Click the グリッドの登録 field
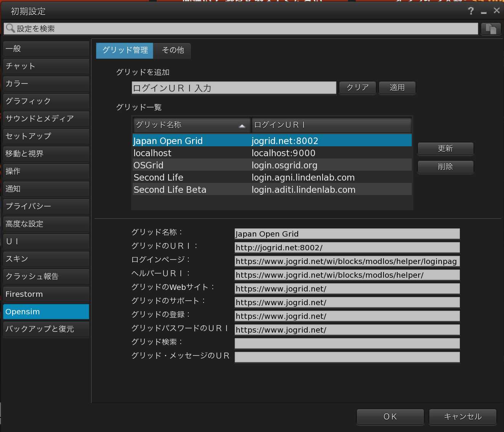This screenshot has width=504, height=432. coord(347,316)
